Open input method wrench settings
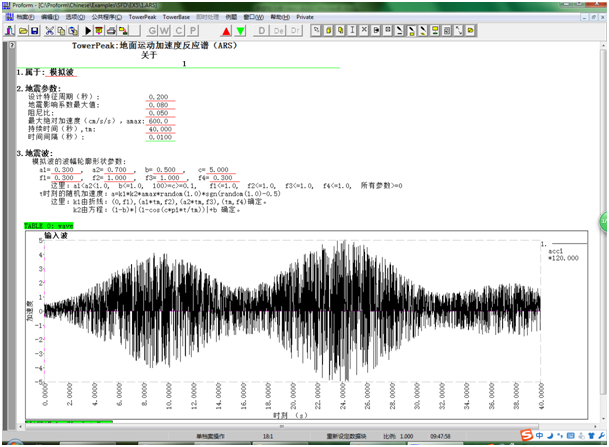 pyautogui.click(x=601, y=436)
